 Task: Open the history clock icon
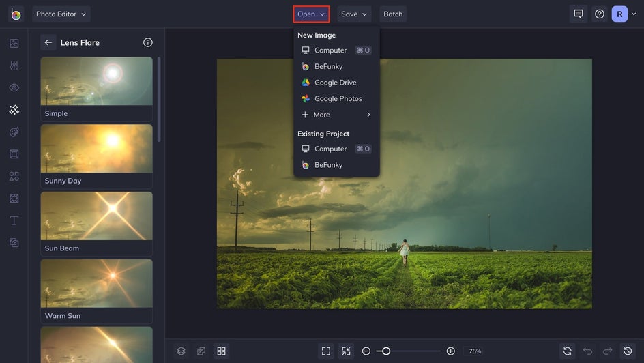click(628, 351)
